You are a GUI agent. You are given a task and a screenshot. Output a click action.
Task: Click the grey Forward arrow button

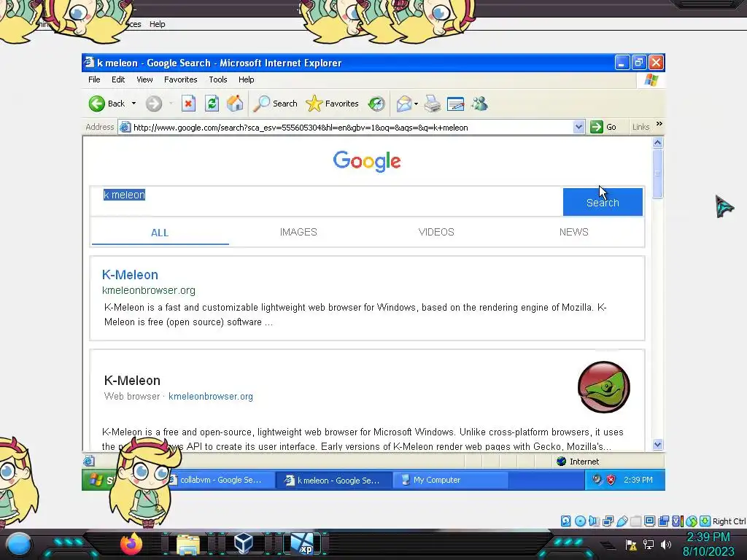[153, 104]
